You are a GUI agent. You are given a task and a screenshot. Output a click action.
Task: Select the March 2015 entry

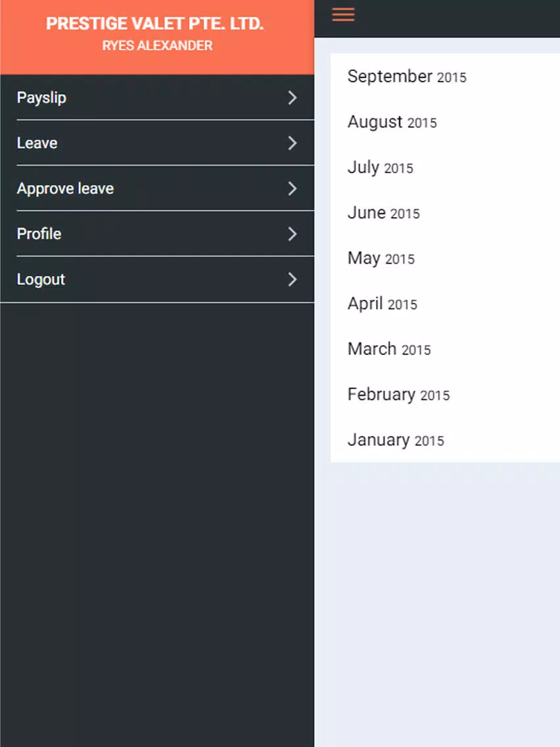coord(445,349)
